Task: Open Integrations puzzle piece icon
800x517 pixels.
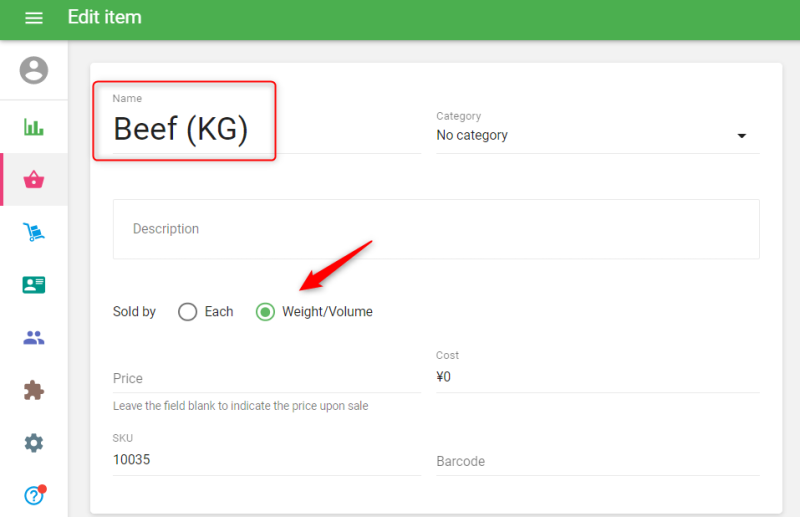Action: click(x=34, y=390)
